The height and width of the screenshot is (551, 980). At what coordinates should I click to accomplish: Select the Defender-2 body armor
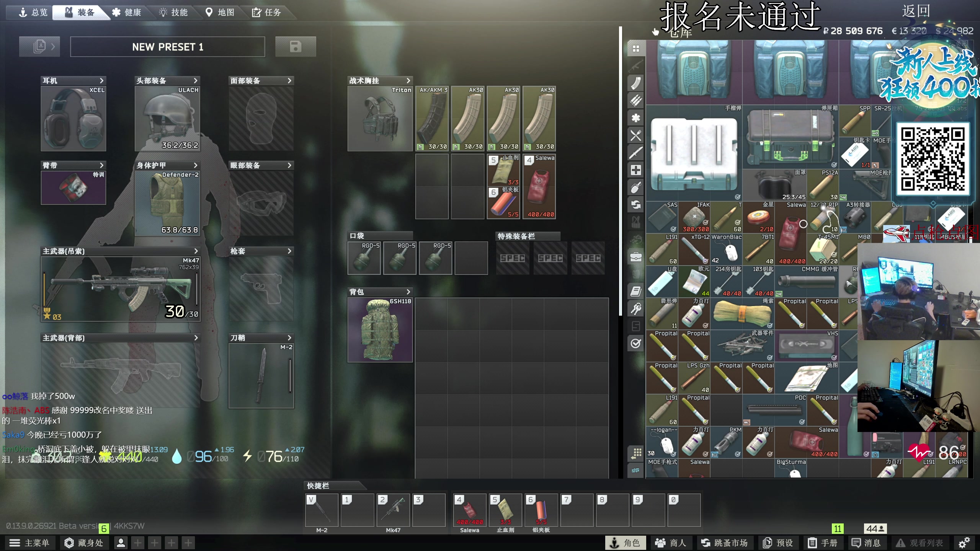(x=167, y=204)
